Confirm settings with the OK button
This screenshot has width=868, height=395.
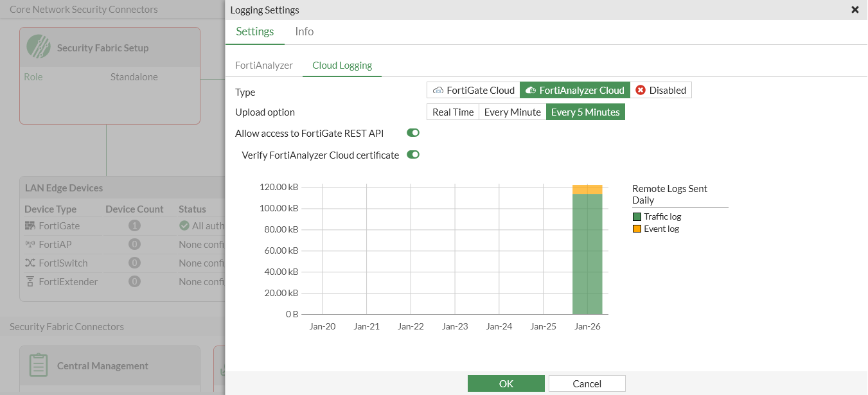point(506,383)
